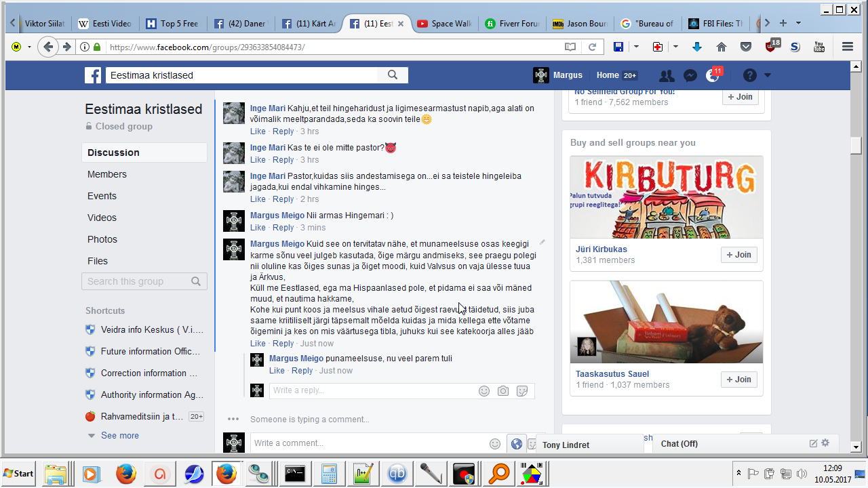This screenshot has height=488, width=868.
Task: Close the active Eestimaa Facebook tab
Action: coord(401,24)
